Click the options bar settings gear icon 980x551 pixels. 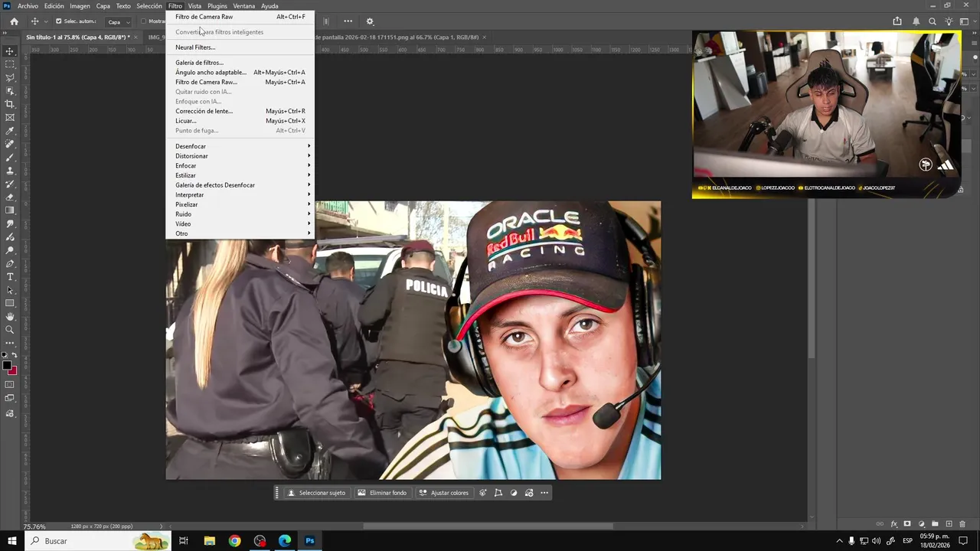click(x=370, y=21)
